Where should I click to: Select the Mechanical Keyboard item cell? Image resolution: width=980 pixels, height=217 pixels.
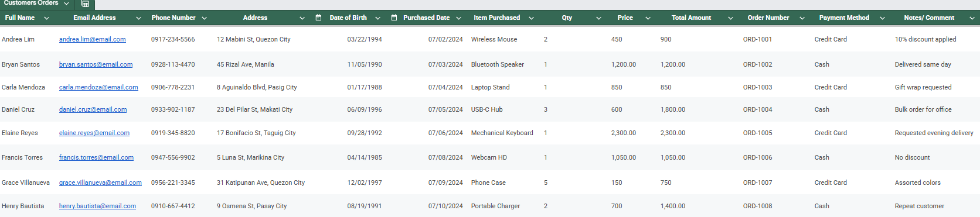[x=502, y=133]
